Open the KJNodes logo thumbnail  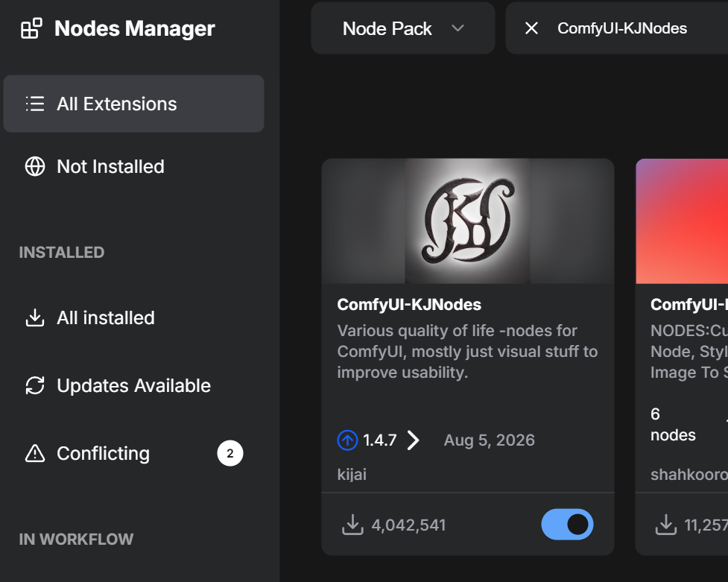pyautogui.click(x=468, y=221)
